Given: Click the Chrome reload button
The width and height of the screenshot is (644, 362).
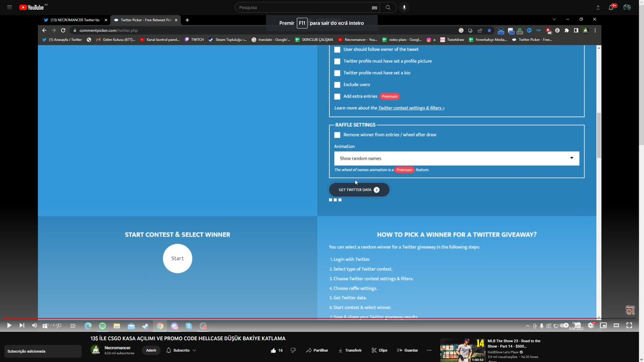Looking at the screenshot, I should point(63,31).
